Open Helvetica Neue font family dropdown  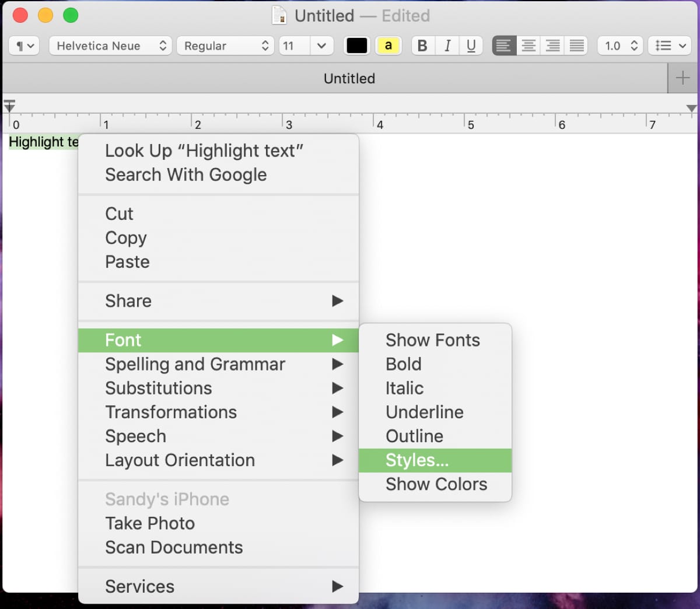[x=110, y=45]
